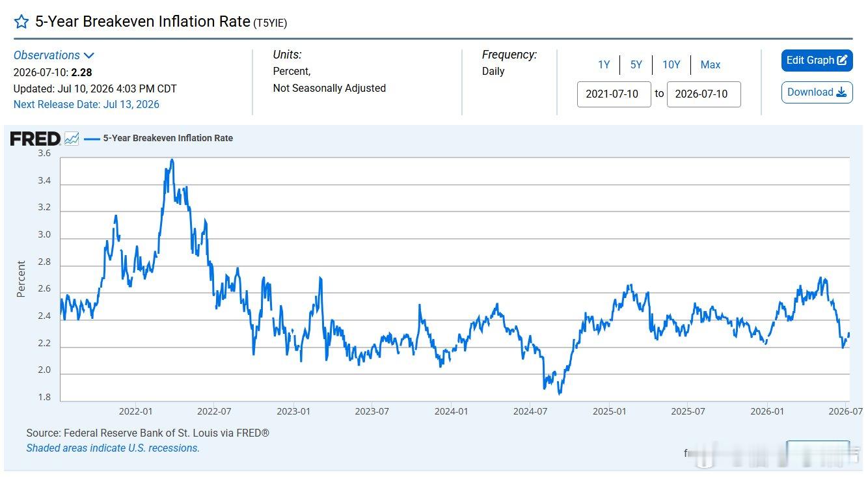The image size is (868, 477).
Task: Click the small chart icon next to FRED
Action: coord(72,139)
